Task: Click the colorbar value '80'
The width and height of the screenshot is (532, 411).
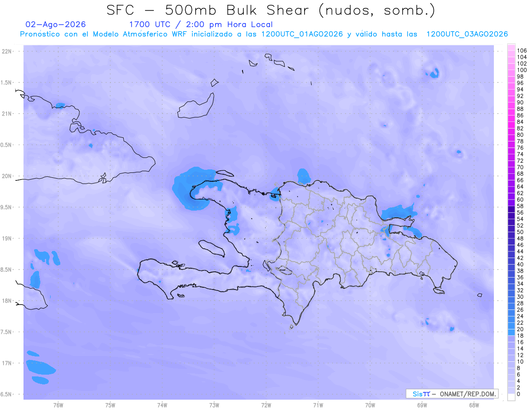Action: 520,135
